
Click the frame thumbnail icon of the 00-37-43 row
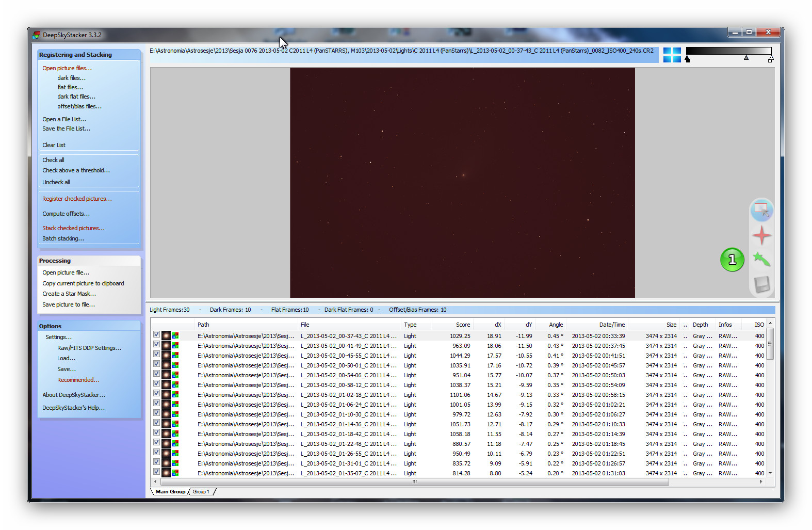pos(166,335)
